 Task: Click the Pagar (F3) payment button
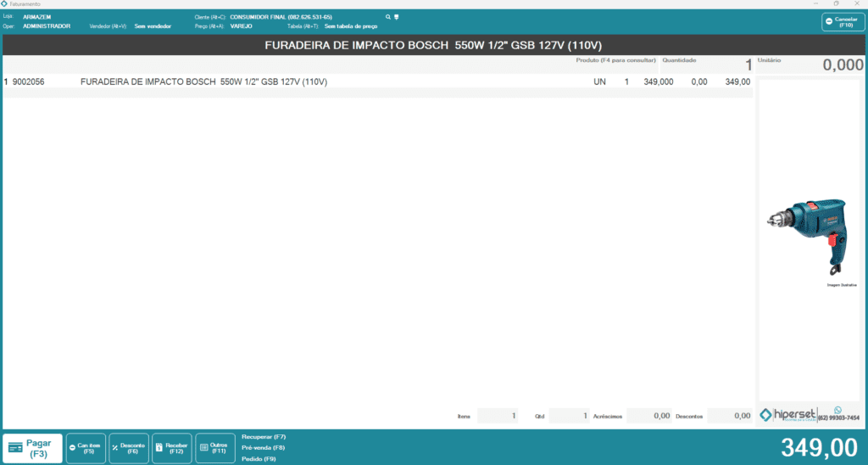tap(33, 448)
